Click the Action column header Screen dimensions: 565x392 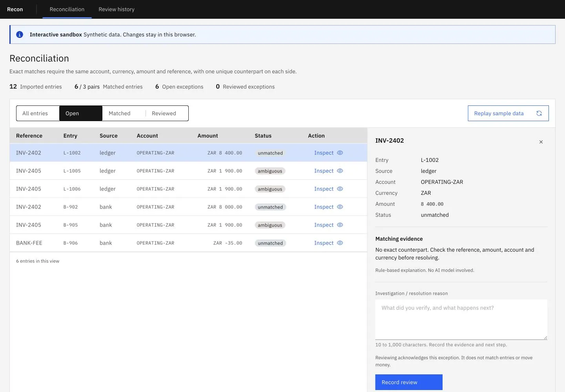[x=316, y=136]
